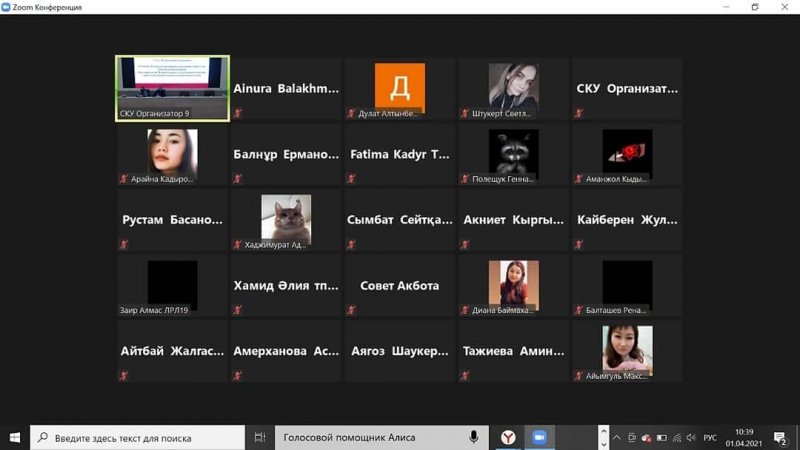Select the cat avatar participant tile
The width and height of the screenshot is (800, 450).
coord(286,219)
